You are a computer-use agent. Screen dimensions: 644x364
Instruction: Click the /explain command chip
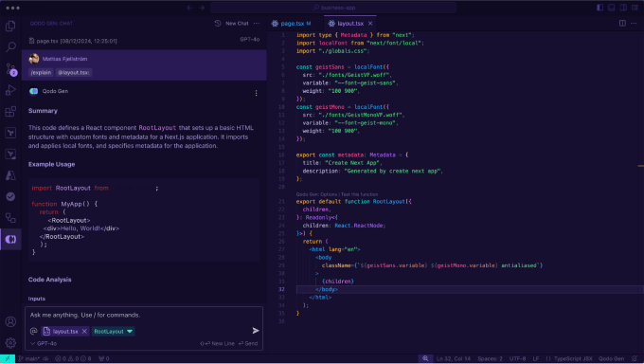41,72
